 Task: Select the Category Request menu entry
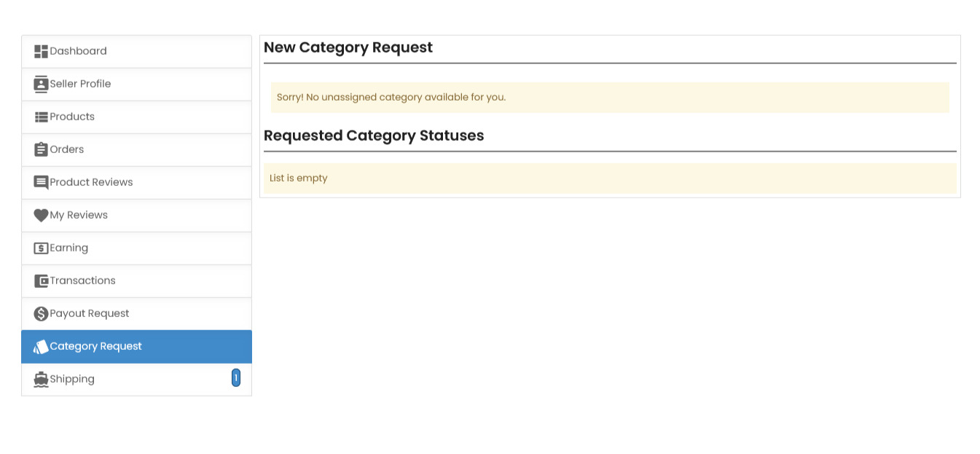point(95,347)
